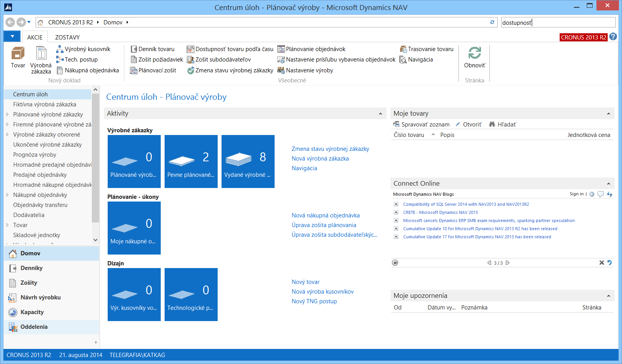This screenshot has width=622, height=364.
Task: Open Dostupnosť tovaru podľa času
Action: [230, 49]
